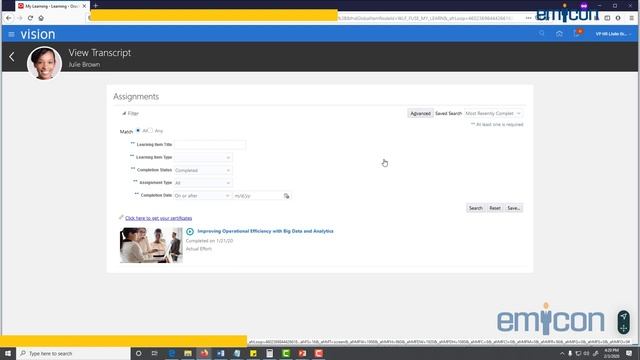Click the Search button

point(476,208)
